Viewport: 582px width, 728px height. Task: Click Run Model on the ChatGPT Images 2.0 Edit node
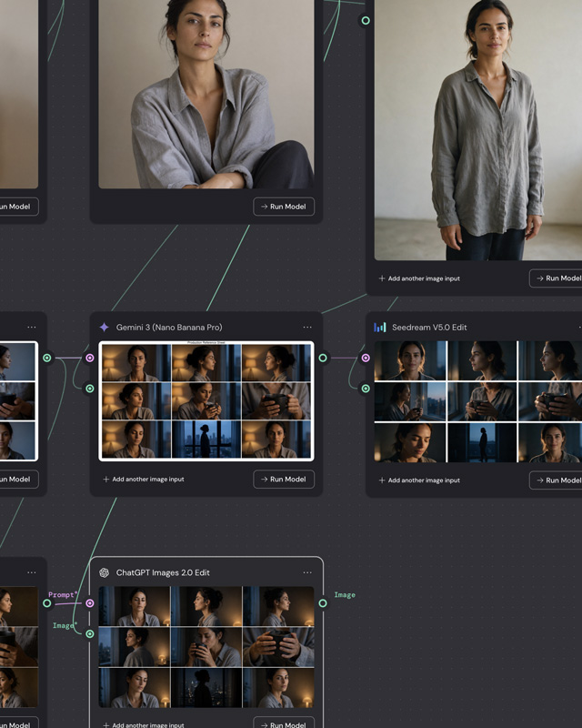(x=284, y=723)
